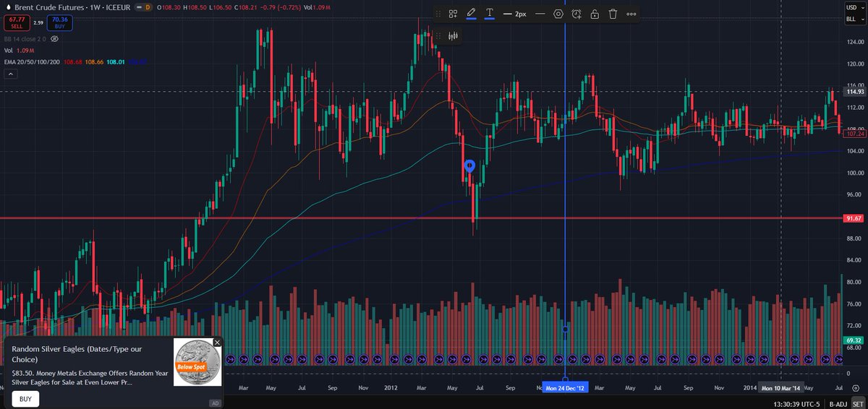
Task: Click the 2.59 spread value
Action: point(38,23)
